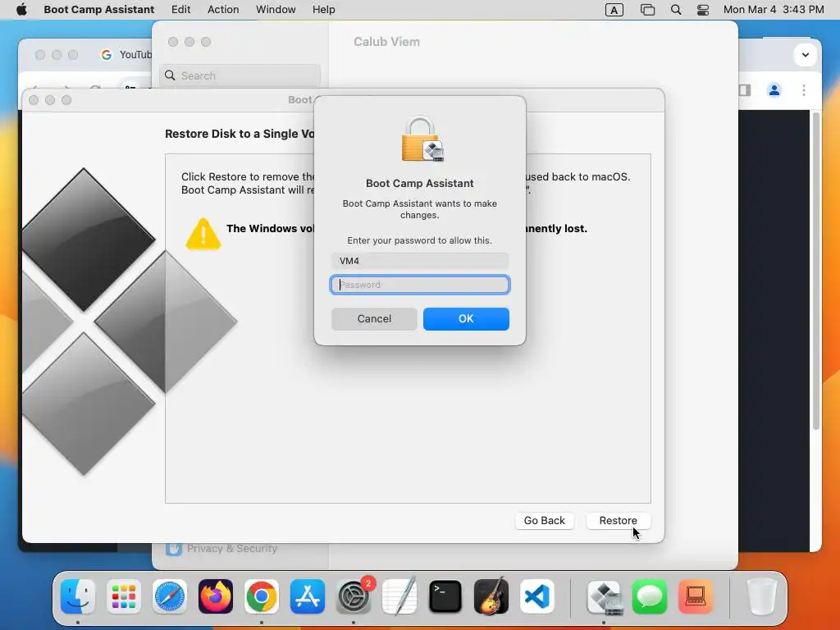840x630 pixels.
Task: Cancel the password dialog
Action: (374, 319)
